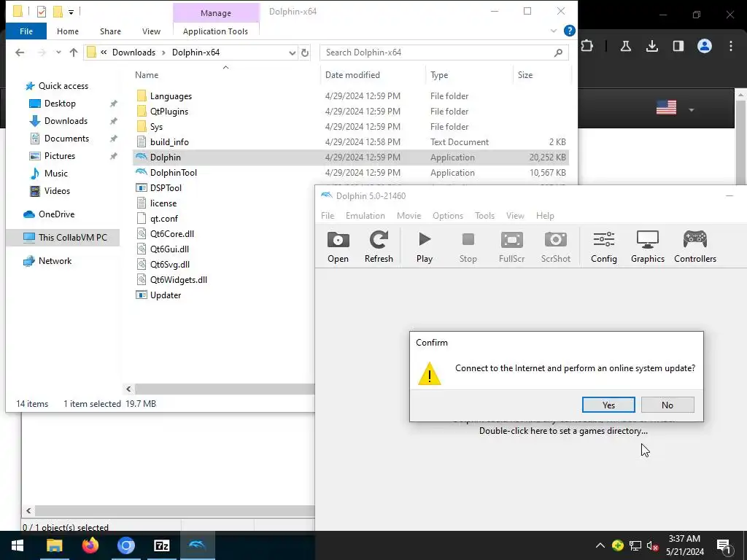Sort files by Type column
The image size is (747, 560).
coord(439,75)
